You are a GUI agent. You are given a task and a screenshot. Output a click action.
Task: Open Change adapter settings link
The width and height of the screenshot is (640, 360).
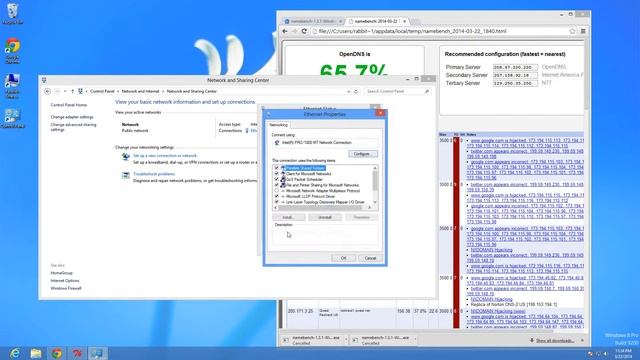(x=72, y=117)
